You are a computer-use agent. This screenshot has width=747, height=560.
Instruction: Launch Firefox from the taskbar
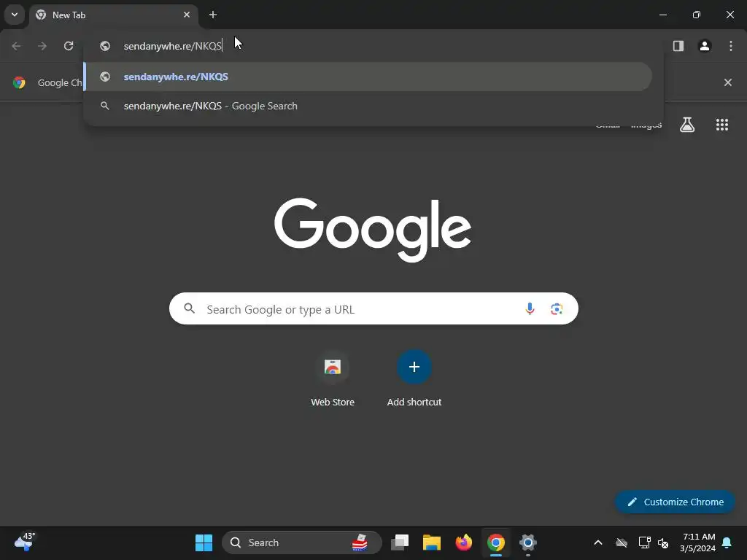pos(463,542)
